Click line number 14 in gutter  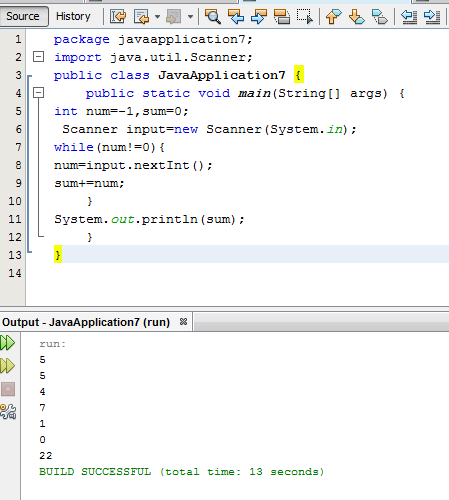pyautogui.click(x=15, y=273)
